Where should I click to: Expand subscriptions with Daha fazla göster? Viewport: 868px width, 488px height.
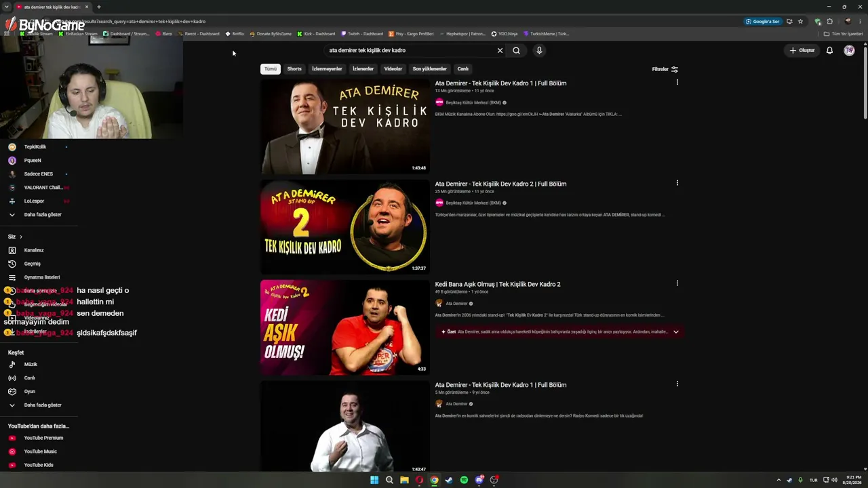[42, 215]
